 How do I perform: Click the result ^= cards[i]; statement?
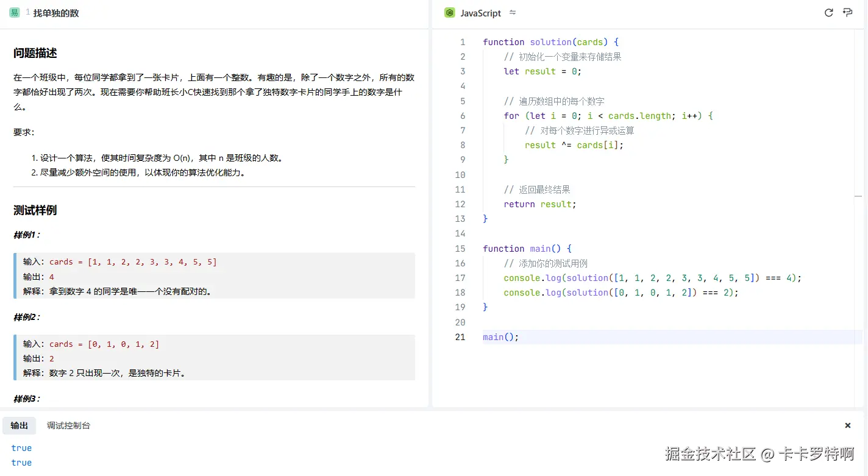coord(574,145)
